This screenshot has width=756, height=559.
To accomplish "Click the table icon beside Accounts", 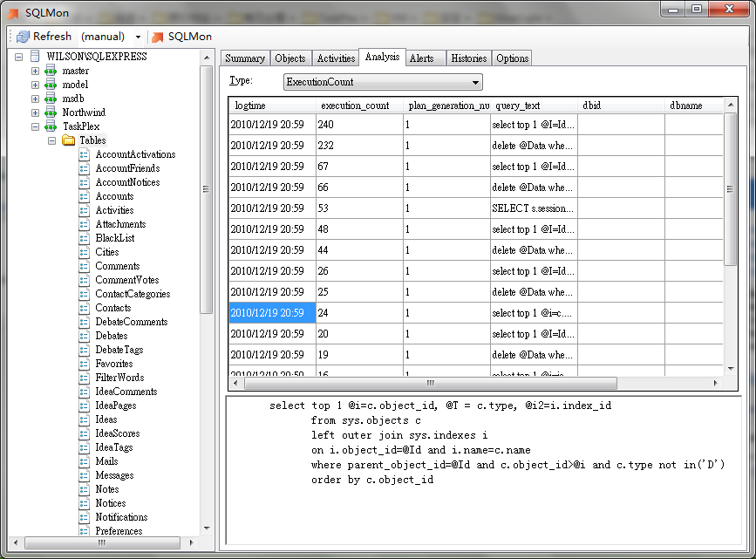I will pos(83,195).
